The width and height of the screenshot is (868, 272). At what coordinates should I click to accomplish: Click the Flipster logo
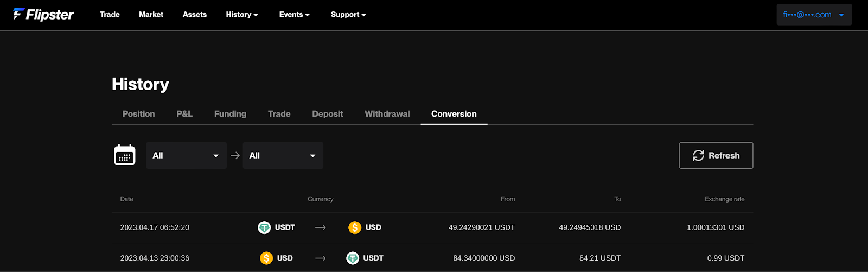43,14
